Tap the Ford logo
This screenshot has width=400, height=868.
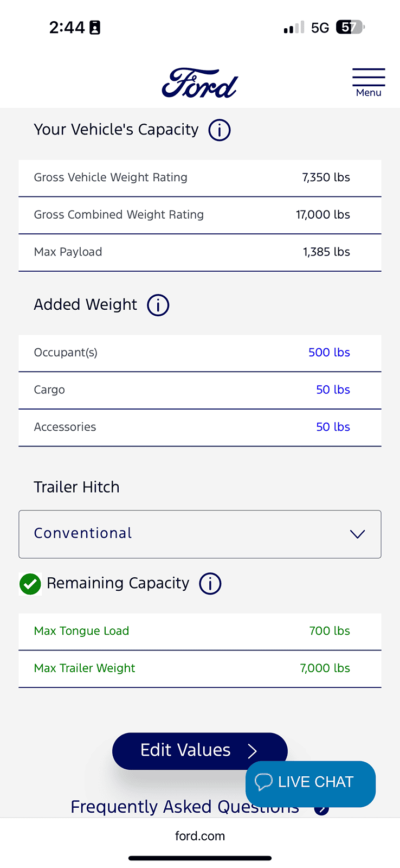tap(200, 84)
